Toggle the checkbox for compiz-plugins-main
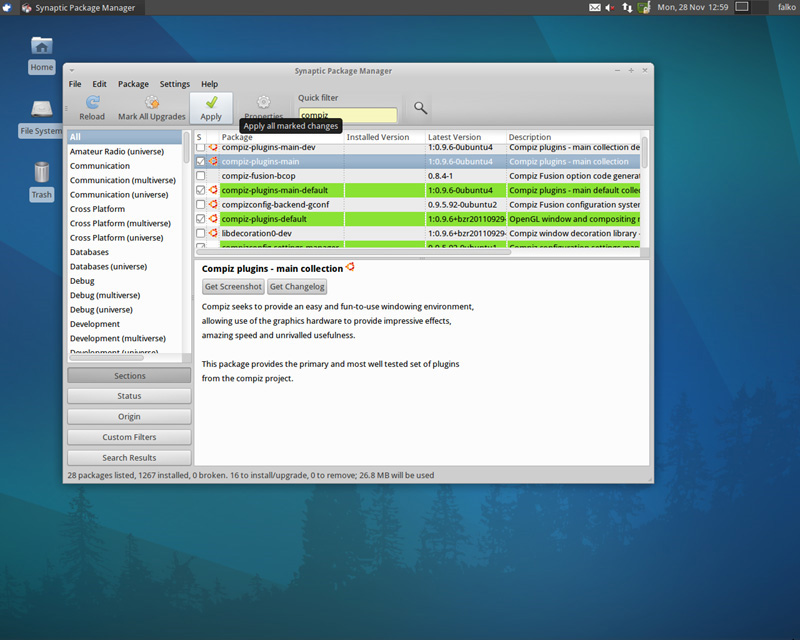The width and height of the screenshot is (800, 640). coord(200,161)
